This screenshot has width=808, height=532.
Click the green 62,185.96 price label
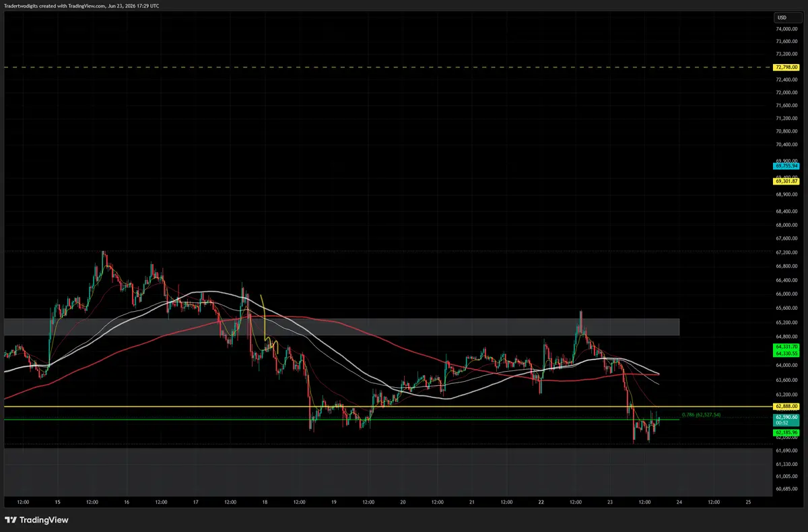pos(786,432)
